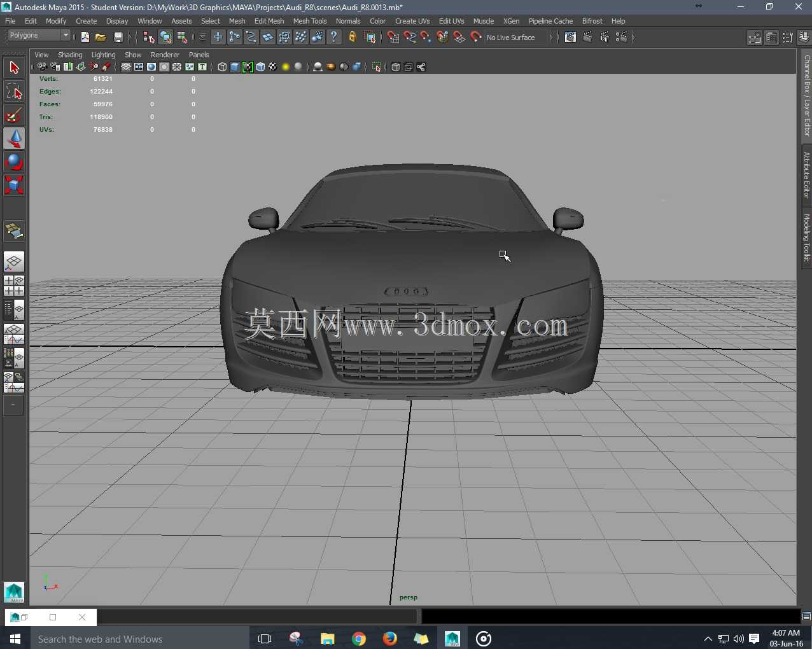Open the Polygons menu set dropdown
This screenshot has height=649, width=812.
[x=38, y=36]
